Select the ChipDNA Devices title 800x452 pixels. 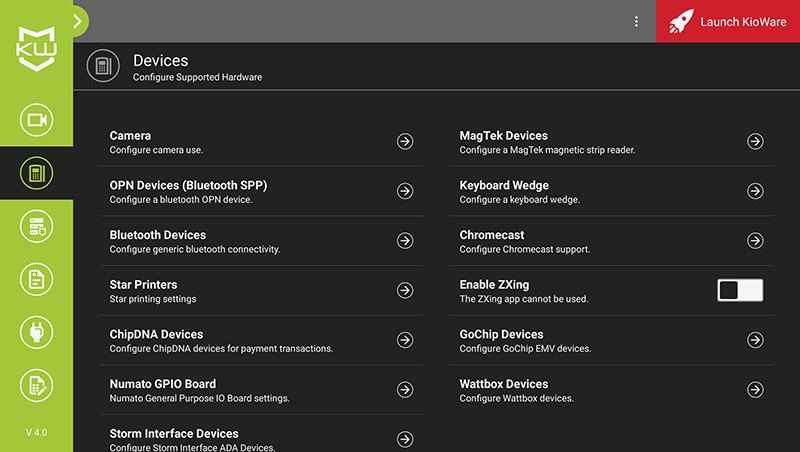point(156,334)
